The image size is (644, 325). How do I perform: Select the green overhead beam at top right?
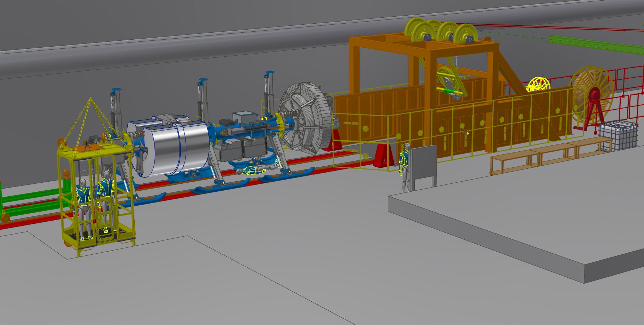[x=595, y=45]
